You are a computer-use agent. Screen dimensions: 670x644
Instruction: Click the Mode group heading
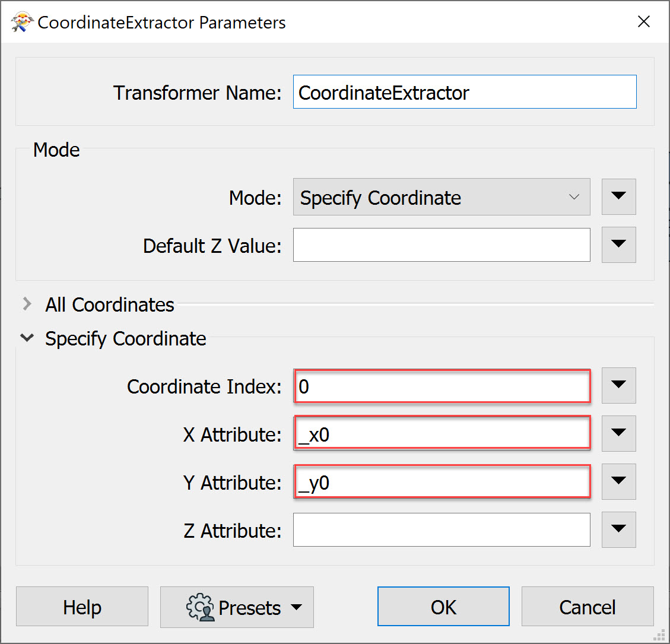click(x=56, y=150)
